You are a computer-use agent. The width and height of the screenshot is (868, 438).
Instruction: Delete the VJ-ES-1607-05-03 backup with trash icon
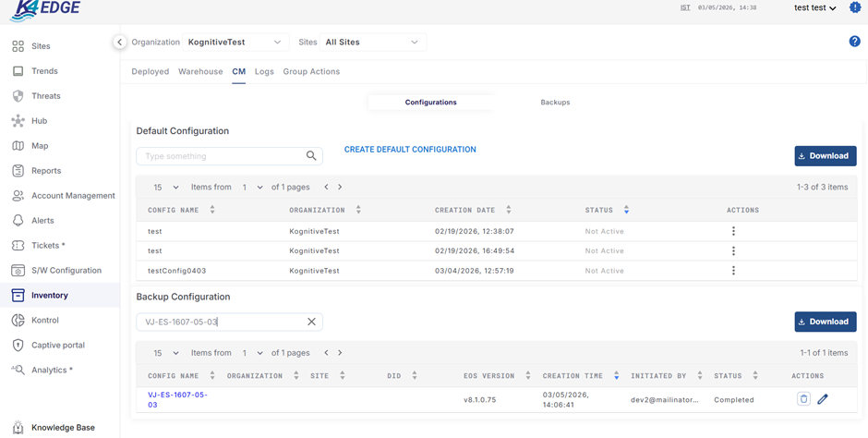click(803, 399)
